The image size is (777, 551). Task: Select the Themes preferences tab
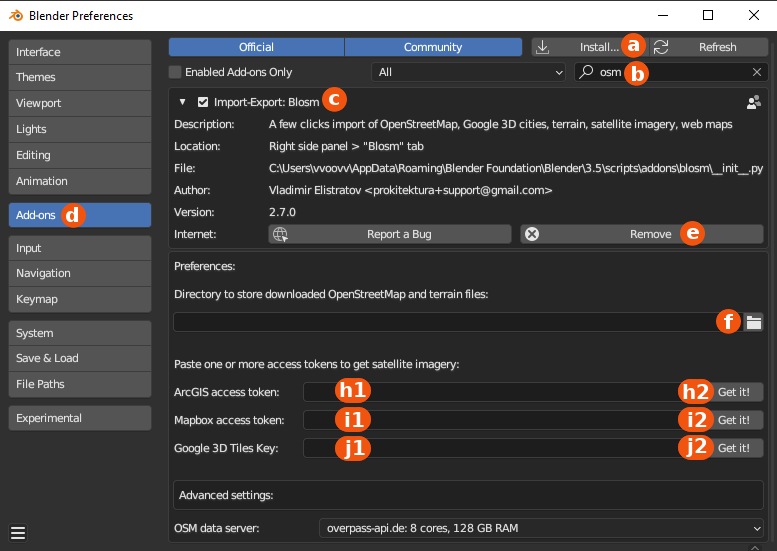(80, 77)
